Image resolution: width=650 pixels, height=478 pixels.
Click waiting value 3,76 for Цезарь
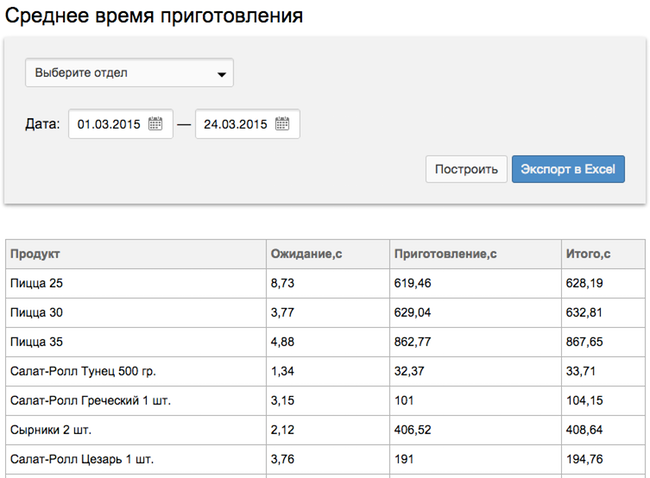283,459
